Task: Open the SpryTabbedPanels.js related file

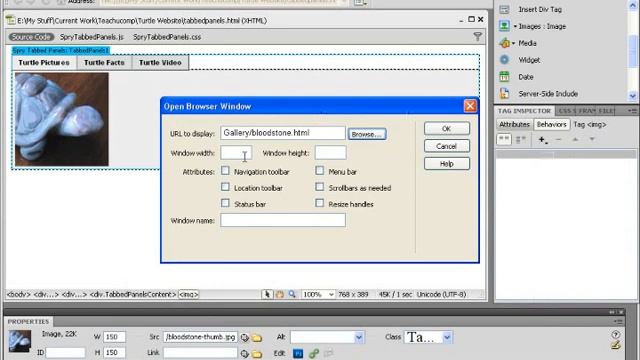Action: (x=91, y=37)
